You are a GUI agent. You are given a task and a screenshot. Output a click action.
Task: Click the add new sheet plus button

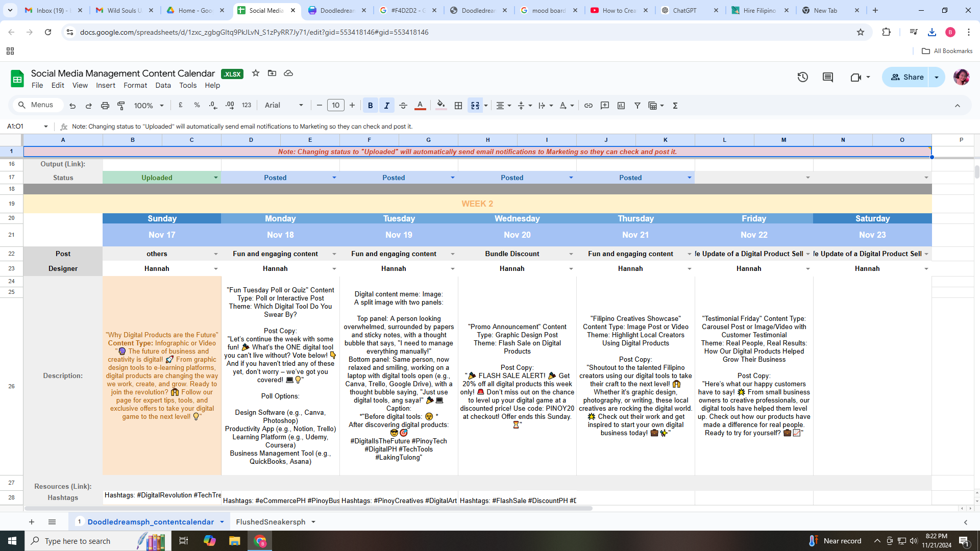click(x=32, y=521)
